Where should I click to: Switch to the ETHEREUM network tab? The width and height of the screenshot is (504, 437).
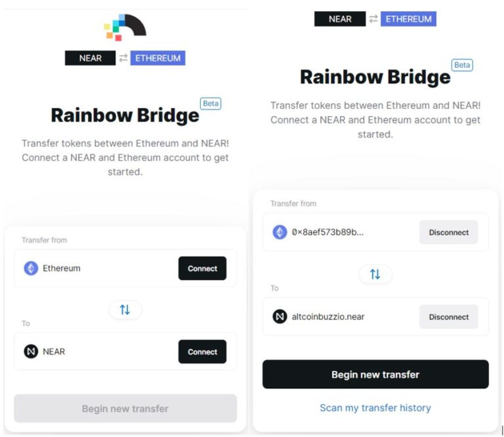[157, 58]
